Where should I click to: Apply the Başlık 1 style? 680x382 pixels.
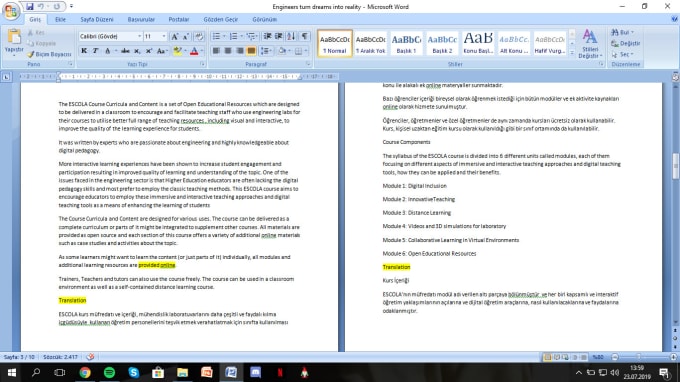[406, 43]
